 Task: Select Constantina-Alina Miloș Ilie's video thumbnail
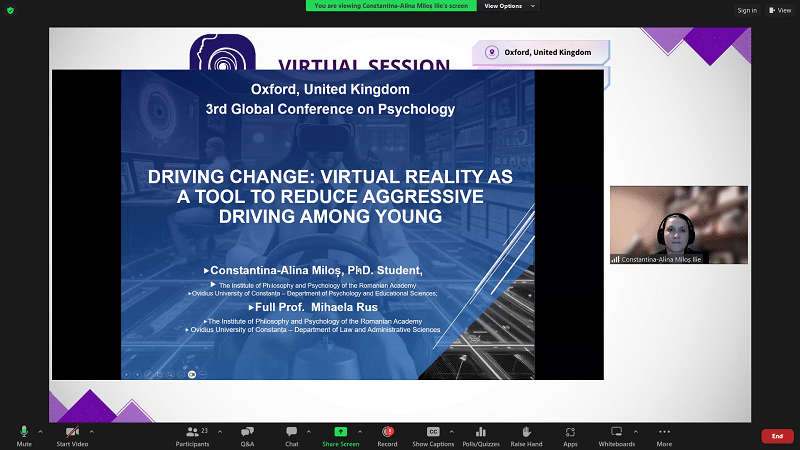pos(679,225)
